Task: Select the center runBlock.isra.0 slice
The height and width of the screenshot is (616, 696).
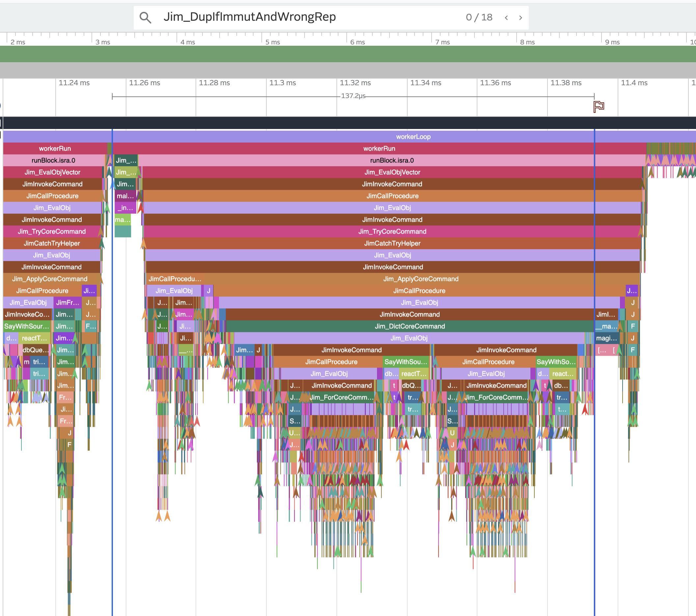Action: click(x=392, y=160)
